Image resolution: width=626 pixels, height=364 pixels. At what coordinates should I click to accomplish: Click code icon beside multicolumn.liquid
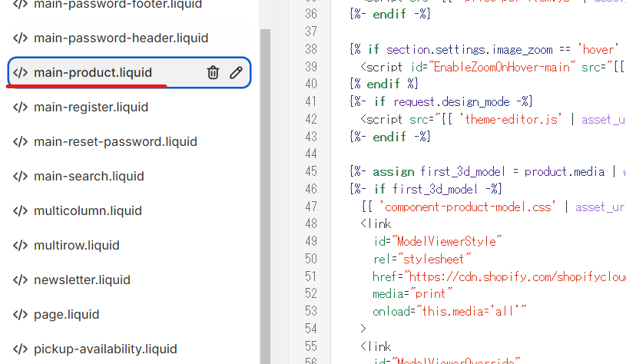(21, 210)
